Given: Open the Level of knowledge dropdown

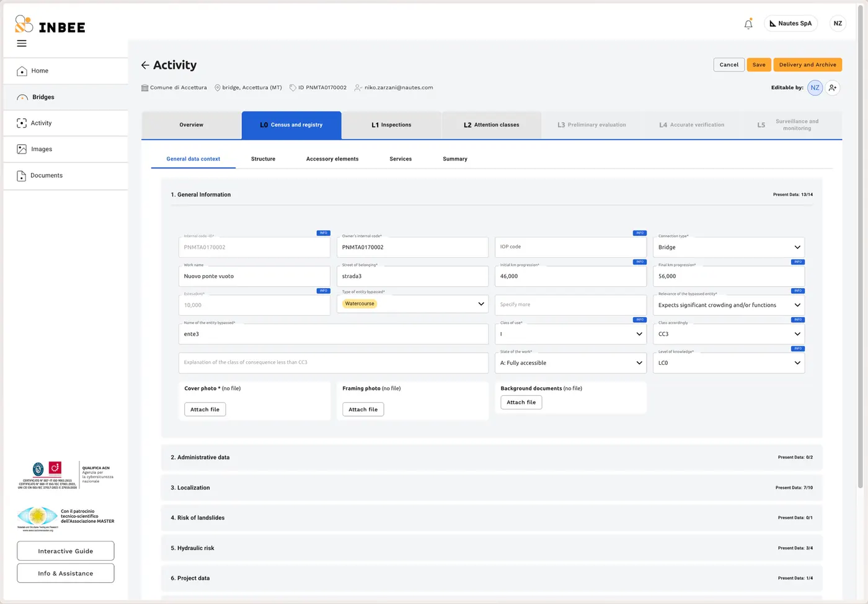Looking at the screenshot, I should [728, 363].
